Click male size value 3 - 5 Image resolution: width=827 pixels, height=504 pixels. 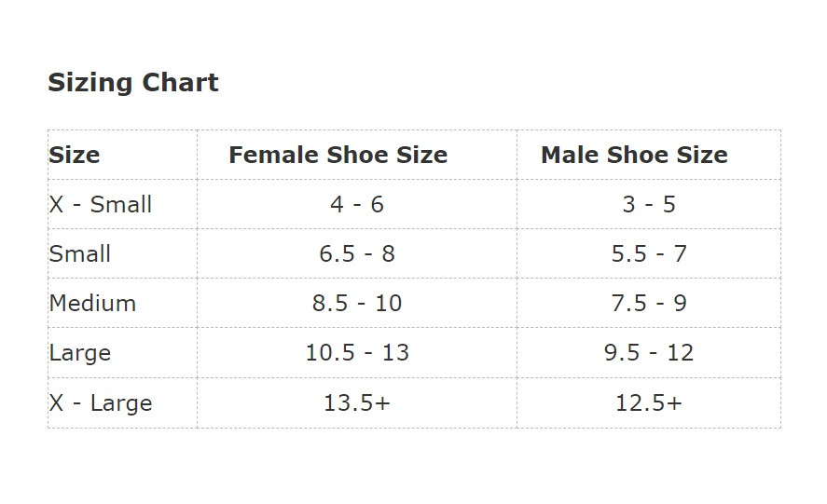649,205
